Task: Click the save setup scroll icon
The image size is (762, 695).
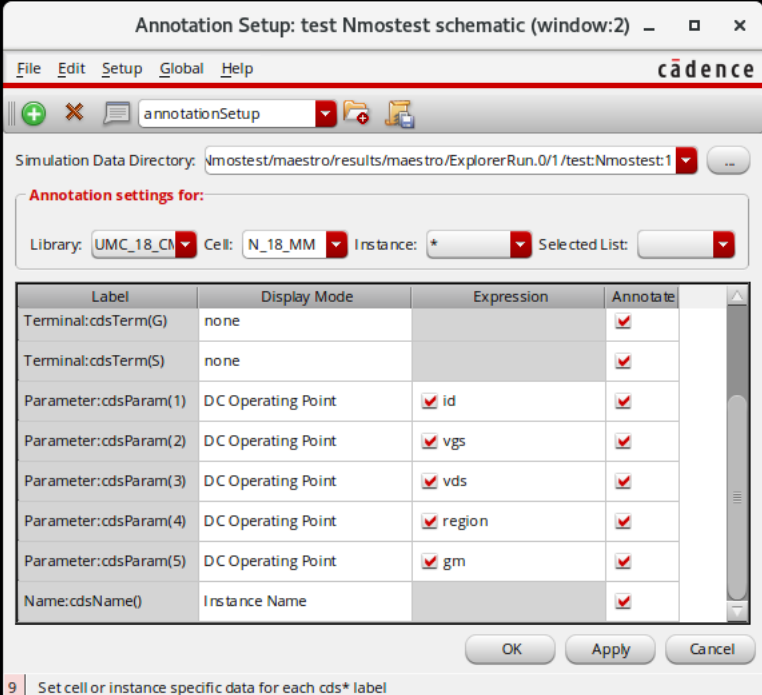Action: pos(399,114)
